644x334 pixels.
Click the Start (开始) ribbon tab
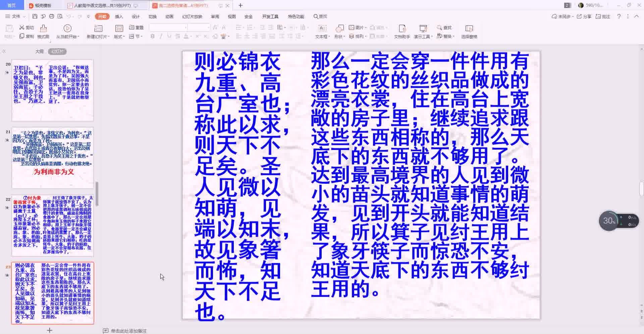[102, 16]
